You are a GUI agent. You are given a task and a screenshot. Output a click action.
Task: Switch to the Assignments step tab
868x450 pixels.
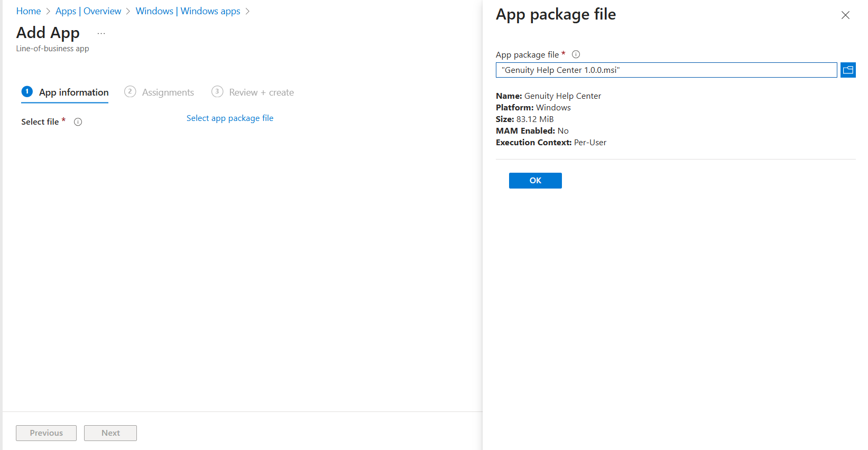pos(159,92)
